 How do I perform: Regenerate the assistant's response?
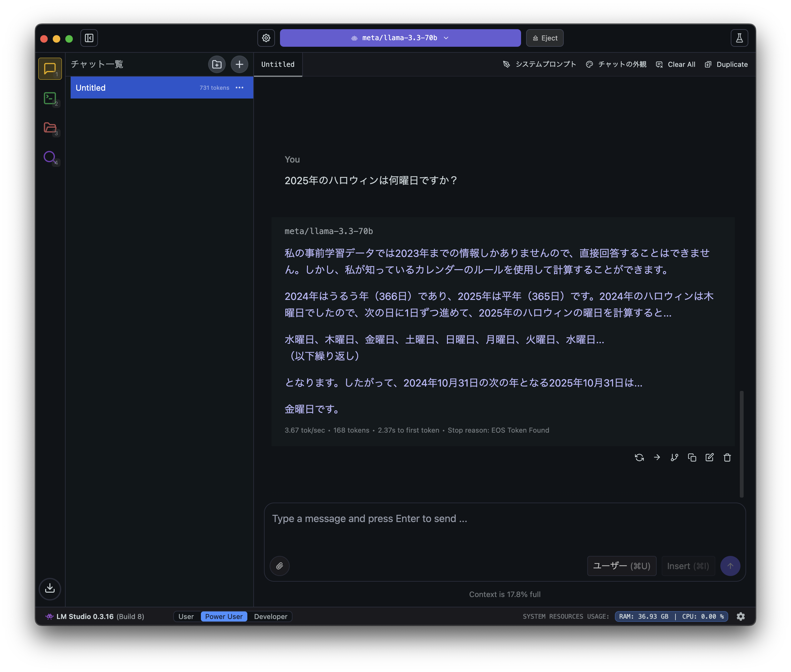[x=640, y=457]
